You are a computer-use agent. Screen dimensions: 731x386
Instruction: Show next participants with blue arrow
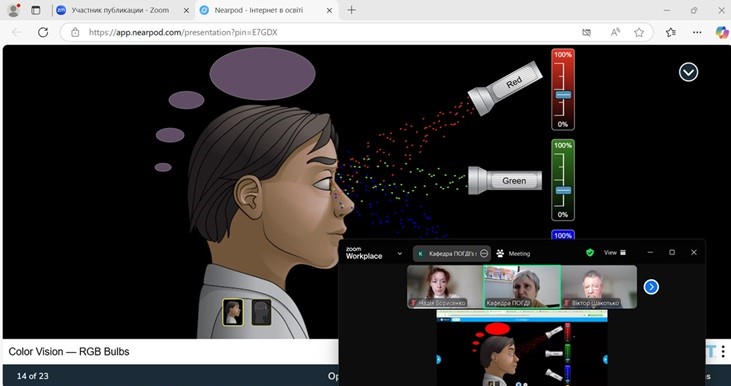coord(651,287)
